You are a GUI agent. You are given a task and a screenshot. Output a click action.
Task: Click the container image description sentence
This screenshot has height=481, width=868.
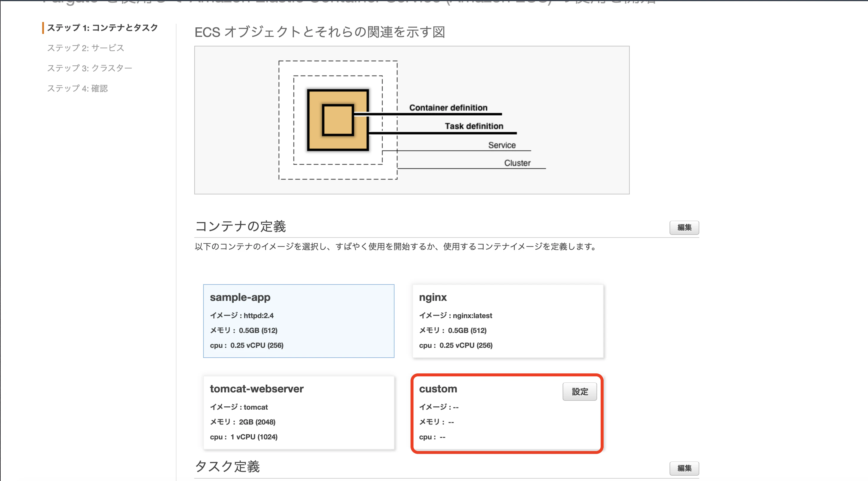click(x=396, y=246)
